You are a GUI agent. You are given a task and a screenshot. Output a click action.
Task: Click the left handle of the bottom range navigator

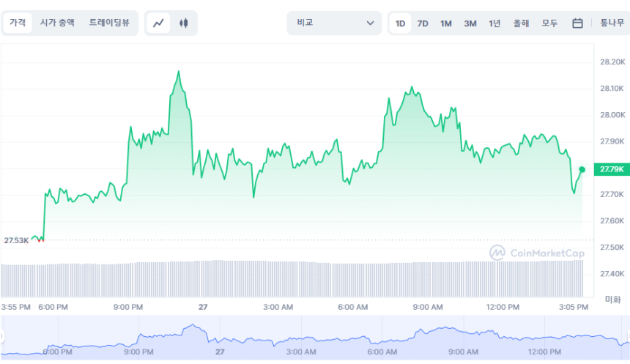pyautogui.click(x=3, y=336)
